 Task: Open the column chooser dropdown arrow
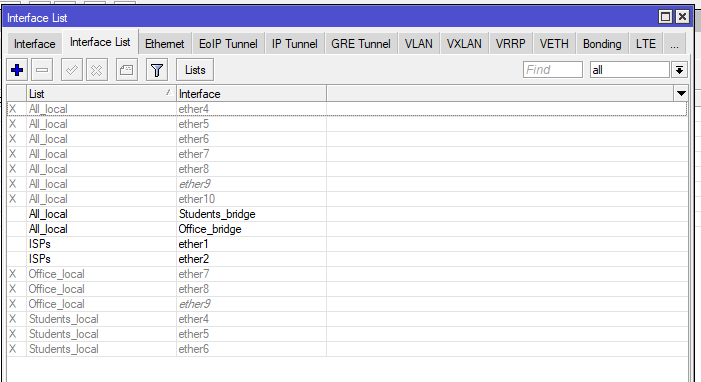point(681,93)
